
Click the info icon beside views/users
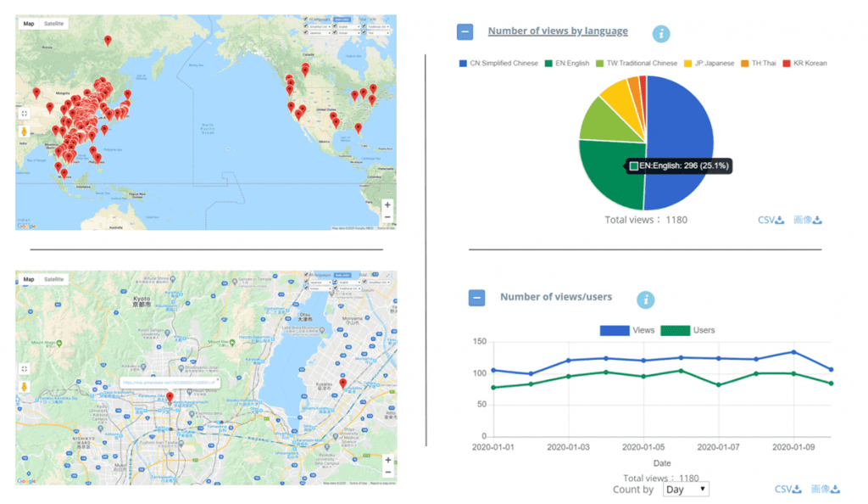(x=645, y=300)
